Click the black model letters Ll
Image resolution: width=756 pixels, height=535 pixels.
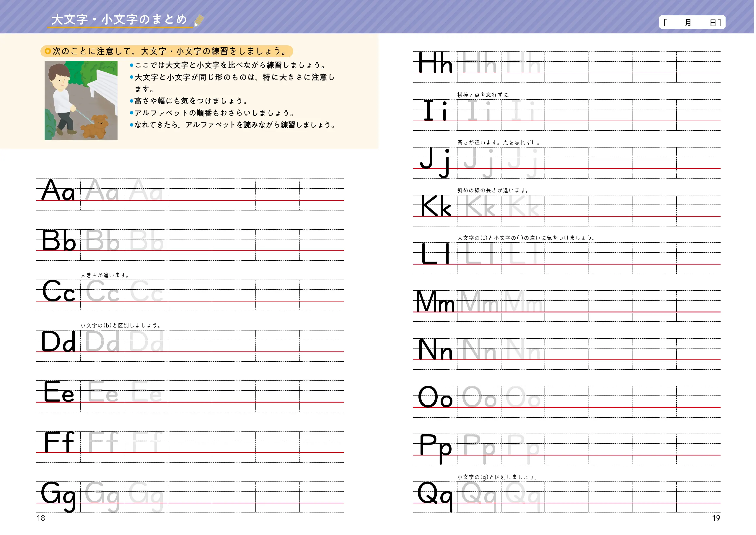coord(436,254)
